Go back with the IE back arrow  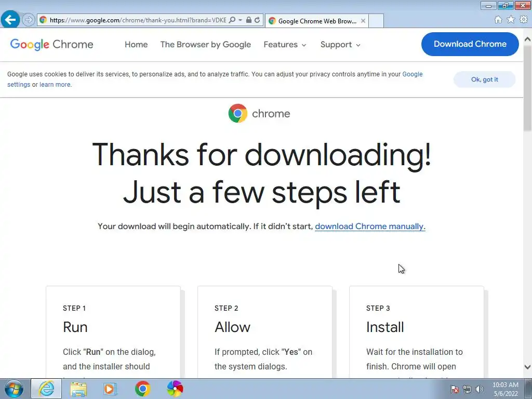point(10,20)
